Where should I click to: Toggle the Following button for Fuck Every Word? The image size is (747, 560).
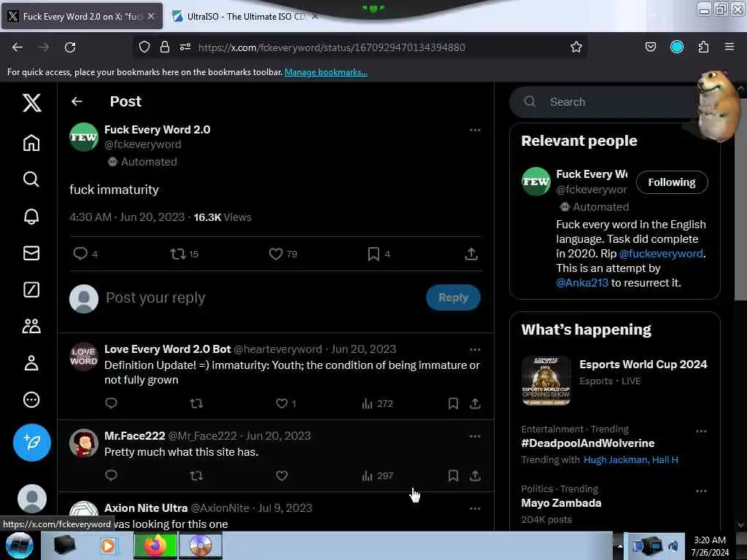[671, 182]
